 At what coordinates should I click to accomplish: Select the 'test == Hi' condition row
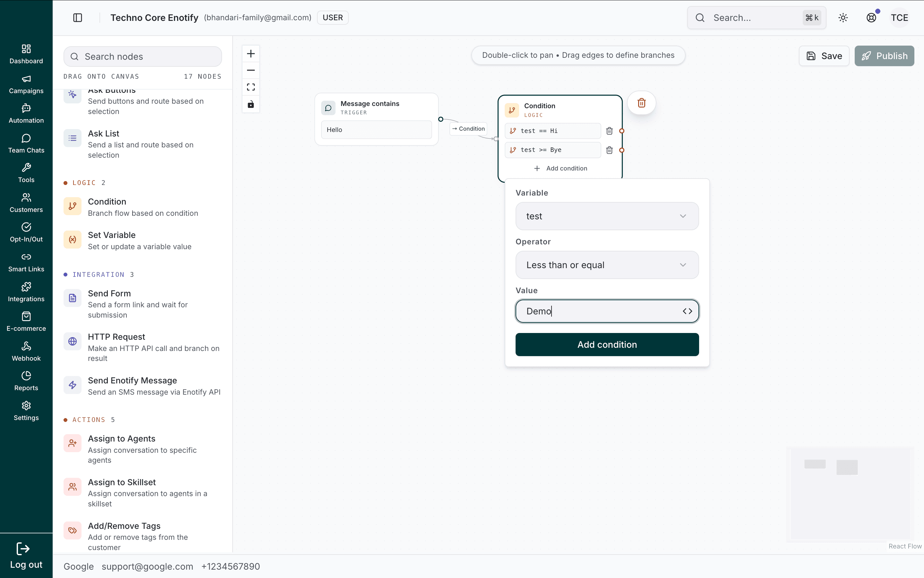click(553, 131)
